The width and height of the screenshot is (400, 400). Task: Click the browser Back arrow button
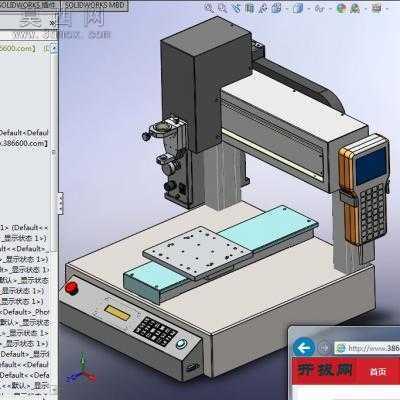pos(304,348)
